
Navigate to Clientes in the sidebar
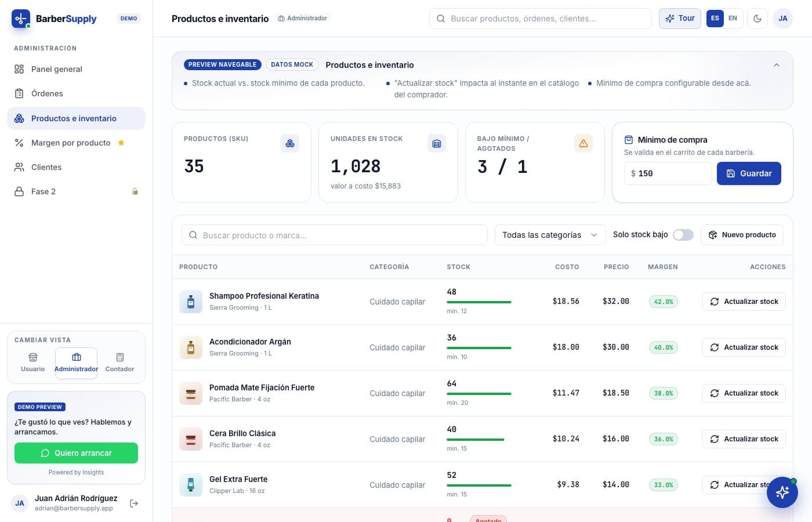76,167
